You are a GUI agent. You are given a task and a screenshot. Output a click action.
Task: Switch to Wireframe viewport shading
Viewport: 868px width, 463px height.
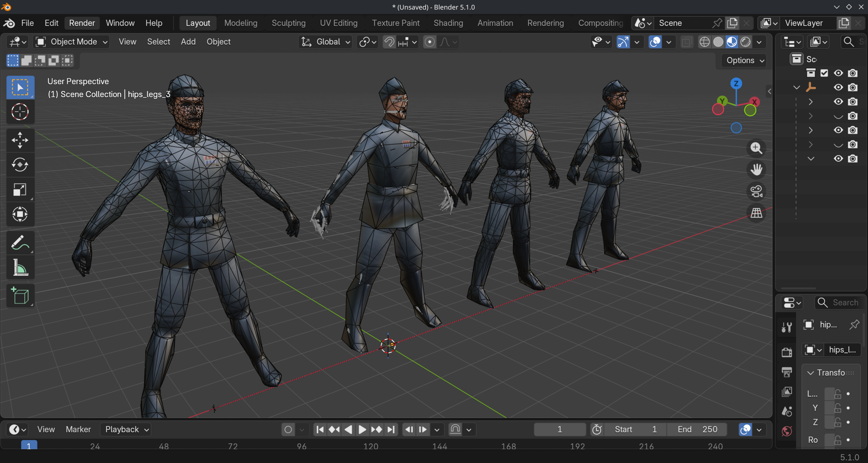(704, 42)
